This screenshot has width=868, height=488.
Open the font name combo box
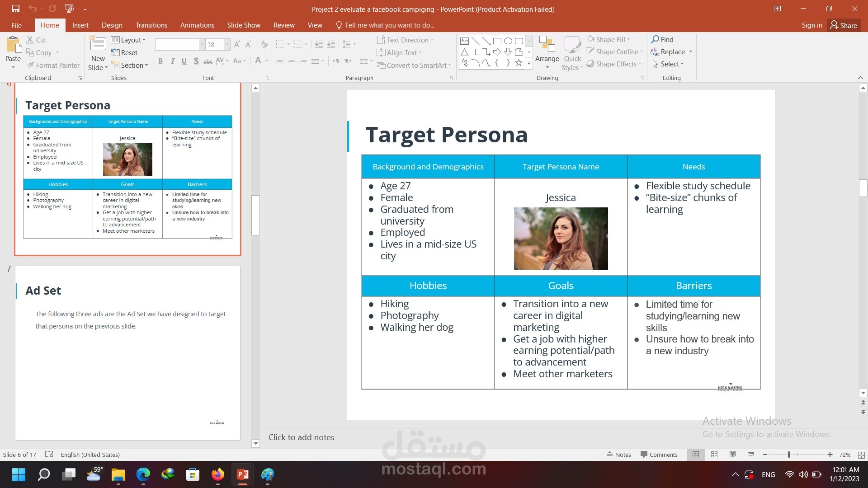[x=179, y=44]
